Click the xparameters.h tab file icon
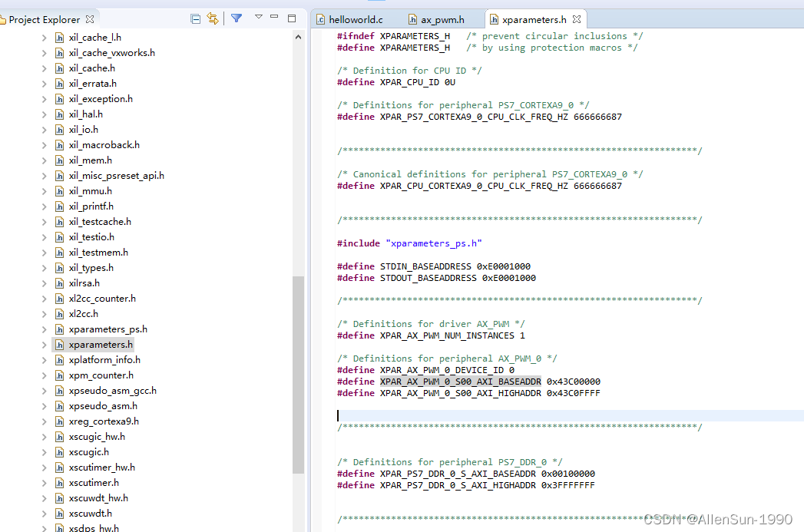Image resolution: width=804 pixels, height=532 pixels. (x=494, y=19)
